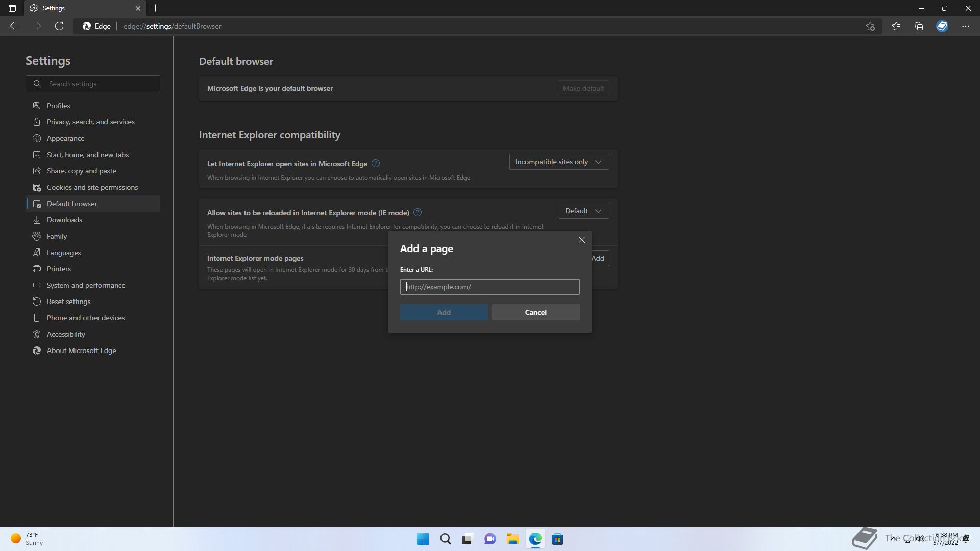This screenshot has height=551, width=980.
Task: Select Default browser in sidebar
Action: coord(93,204)
